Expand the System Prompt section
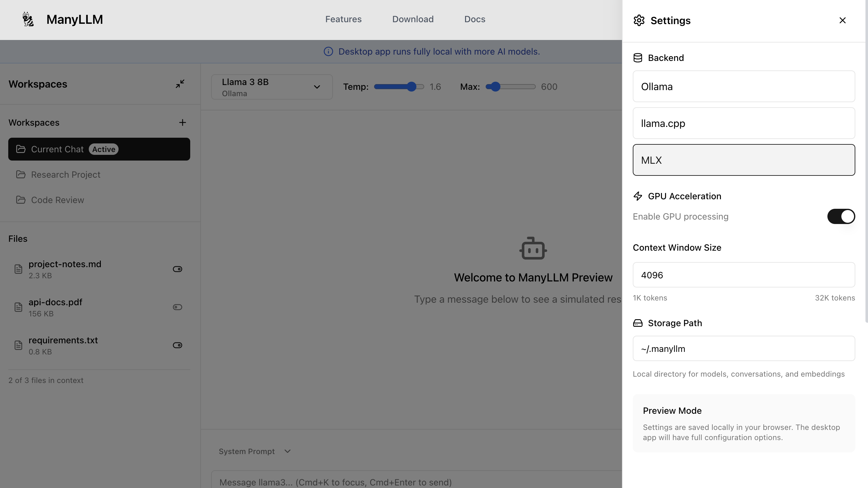The height and width of the screenshot is (488, 868). click(x=254, y=451)
